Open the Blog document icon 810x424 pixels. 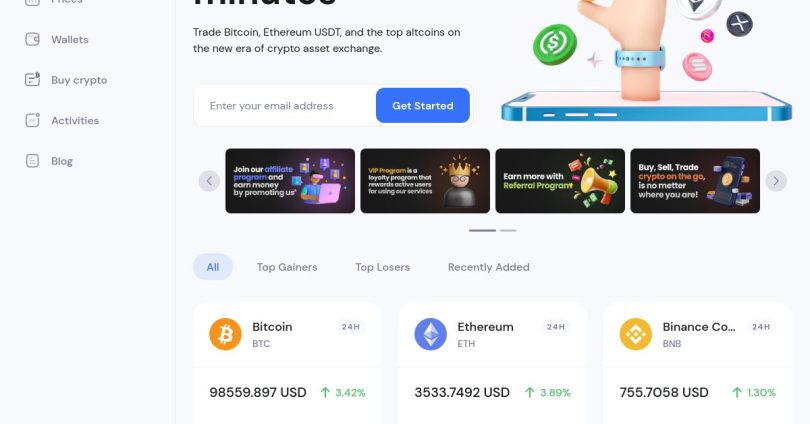click(x=33, y=161)
